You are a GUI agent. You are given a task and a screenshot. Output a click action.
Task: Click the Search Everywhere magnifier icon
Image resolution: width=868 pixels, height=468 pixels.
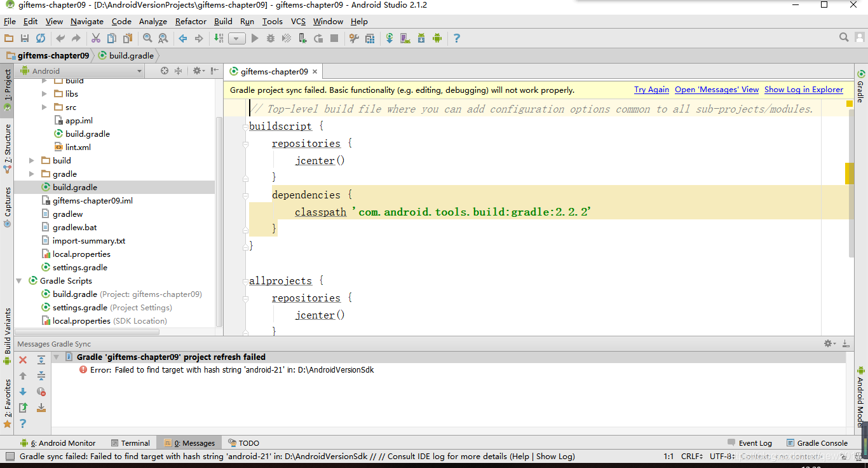[x=844, y=38]
